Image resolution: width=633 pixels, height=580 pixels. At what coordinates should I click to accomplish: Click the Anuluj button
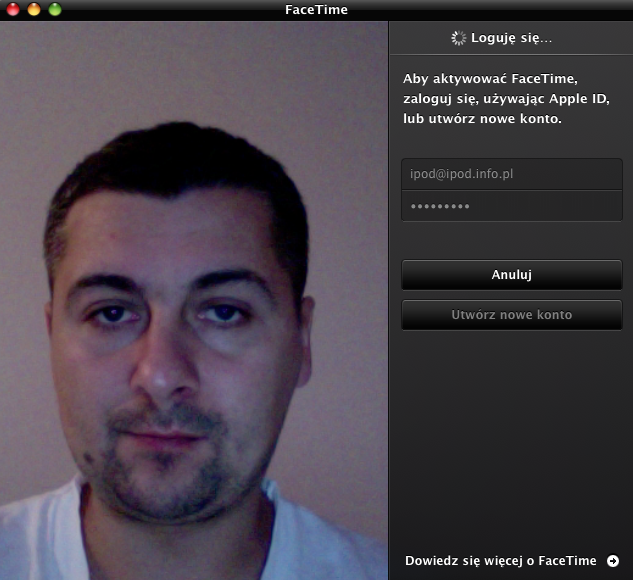pyautogui.click(x=512, y=275)
